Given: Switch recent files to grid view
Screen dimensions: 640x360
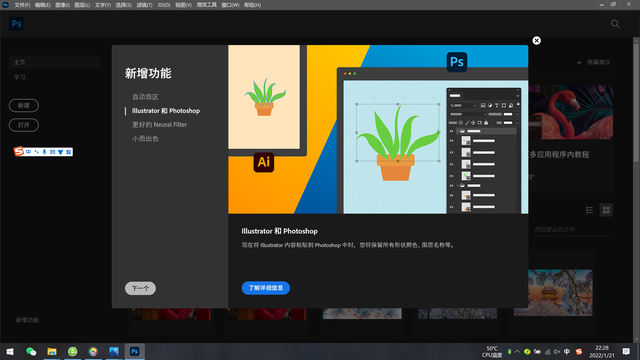Looking at the screenshot, I should click(606, 210).
